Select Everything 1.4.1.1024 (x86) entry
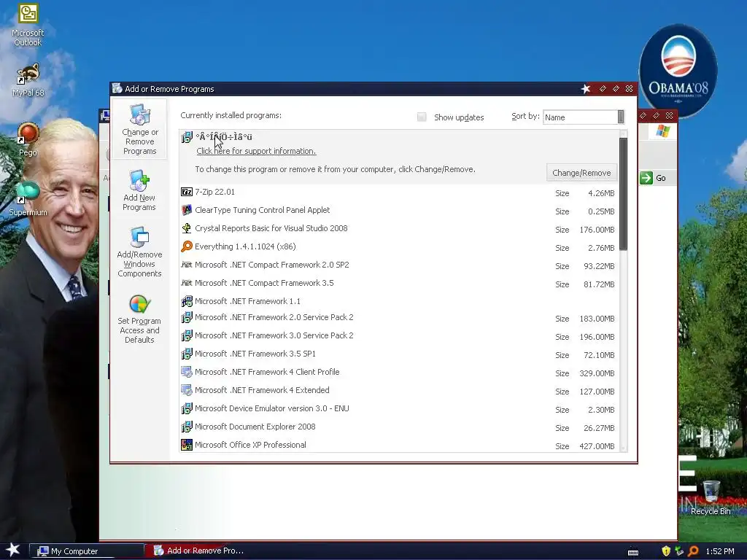Image resolution: width=747 pixels, height=560 pixels. point(399,246)
